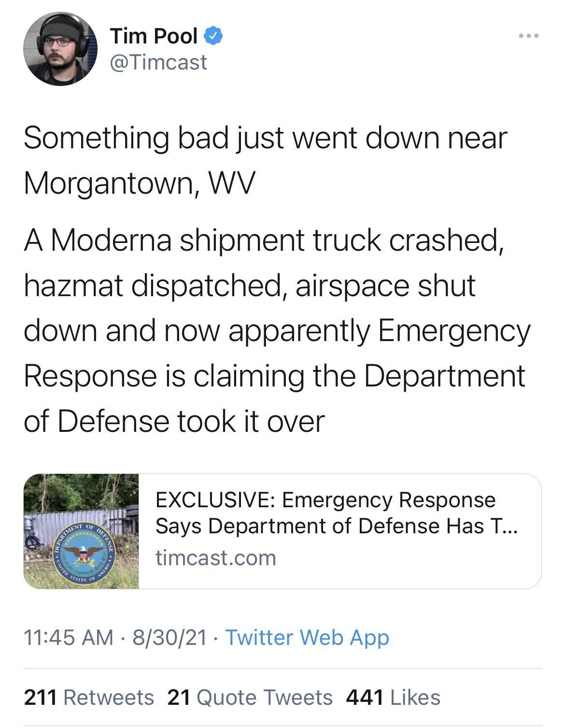
Task: Open the three-dot tweet options menu
Action: [x=529, y=36]
